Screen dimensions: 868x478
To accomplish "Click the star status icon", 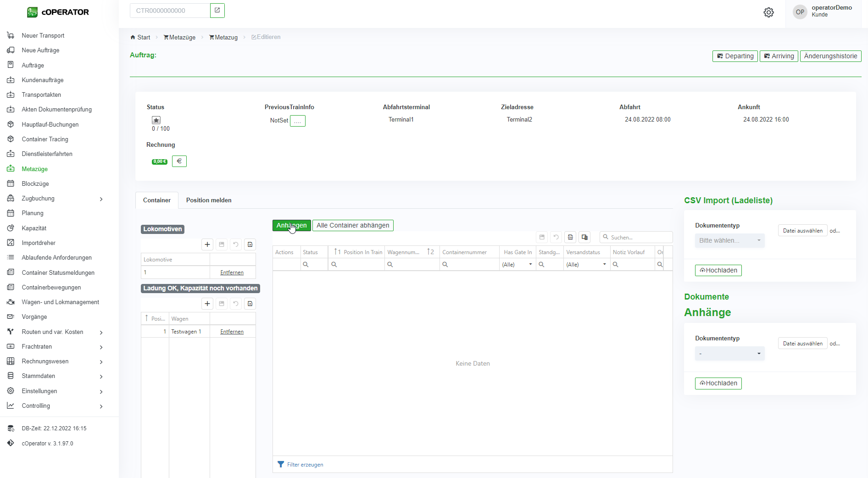I will coord(156,120).
